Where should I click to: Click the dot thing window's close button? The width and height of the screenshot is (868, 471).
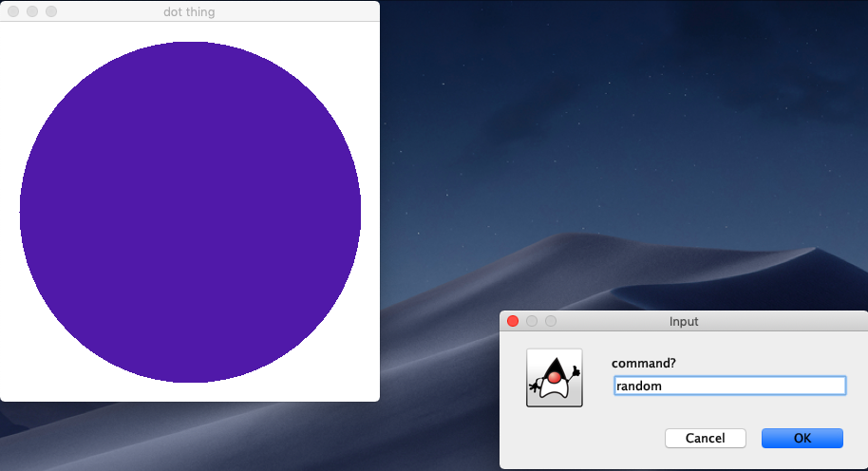[x=13, y=11]
